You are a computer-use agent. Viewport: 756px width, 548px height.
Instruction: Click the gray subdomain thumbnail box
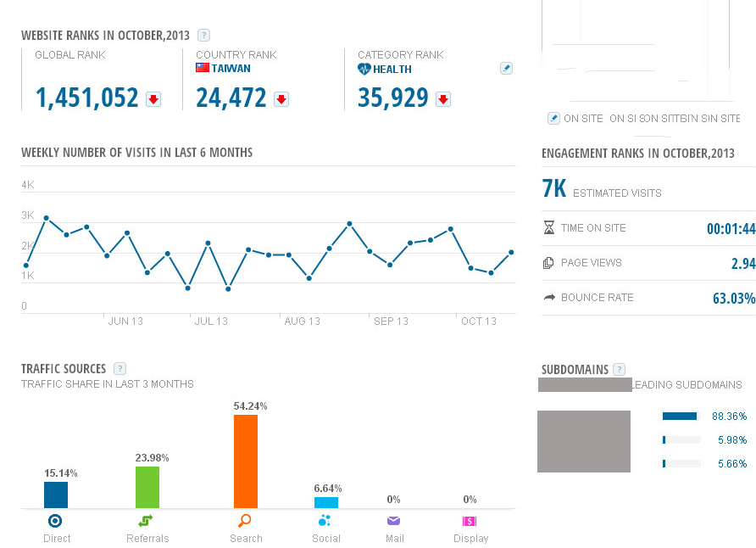point(584,441)
